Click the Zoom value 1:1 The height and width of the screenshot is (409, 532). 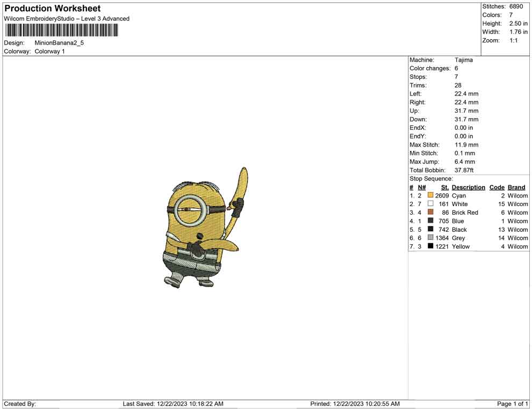coord(513,40)
